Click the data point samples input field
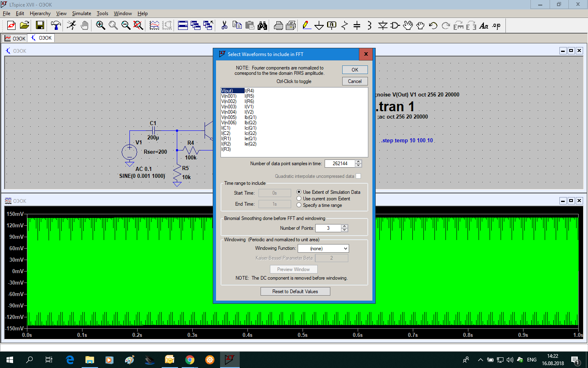 [340, 164]
